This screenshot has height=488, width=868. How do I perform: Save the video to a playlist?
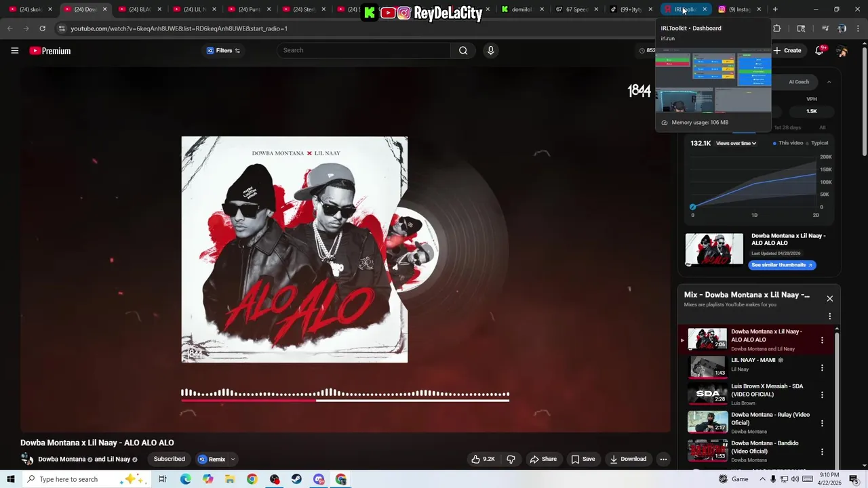(x=583, y=459)
